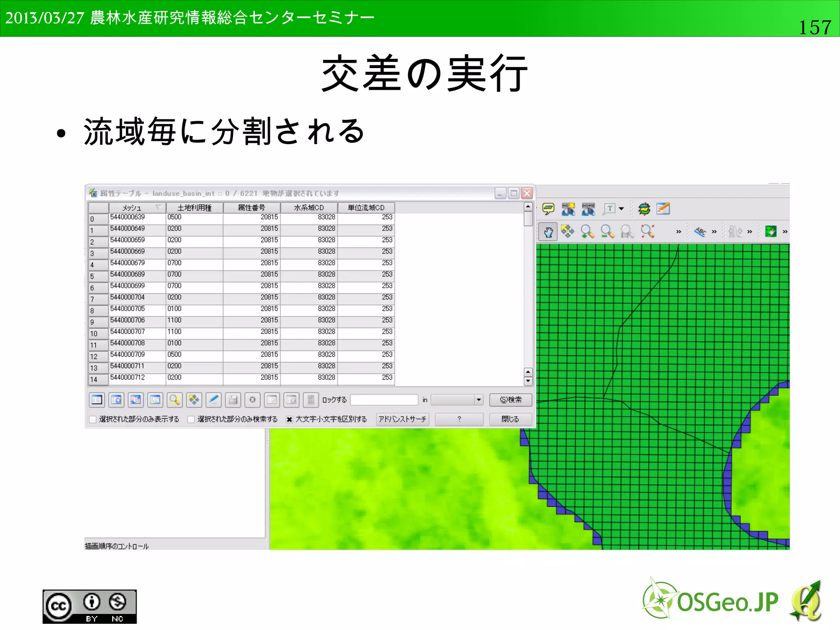This screenshot has width=840, height=630.
Task: Click the ロックする search input field
Action: pyautogui.click(x=384, y=400)
